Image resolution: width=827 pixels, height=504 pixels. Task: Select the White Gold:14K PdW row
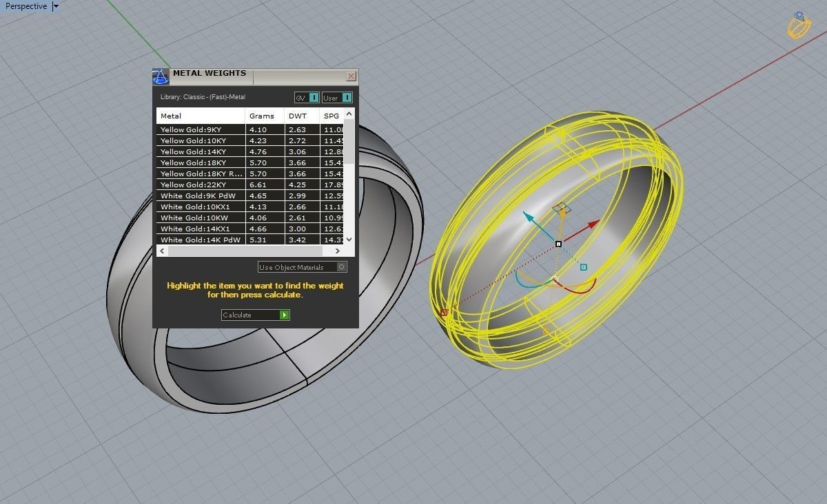coord(250,240)
